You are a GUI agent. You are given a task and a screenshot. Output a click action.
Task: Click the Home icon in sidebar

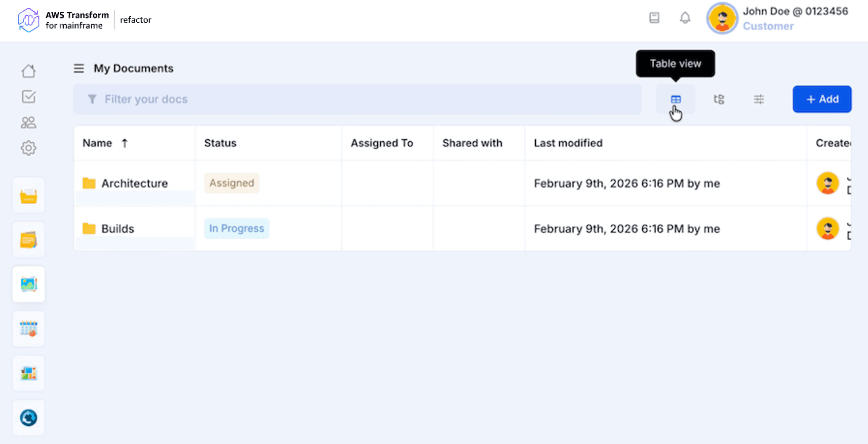[29, 71]
